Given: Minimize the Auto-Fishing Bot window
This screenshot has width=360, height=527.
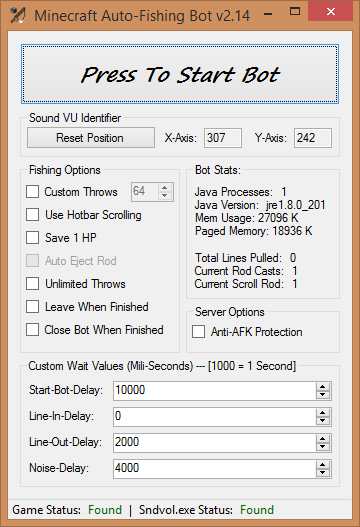Looking at the screenshot, I should (x=268, y=14).
